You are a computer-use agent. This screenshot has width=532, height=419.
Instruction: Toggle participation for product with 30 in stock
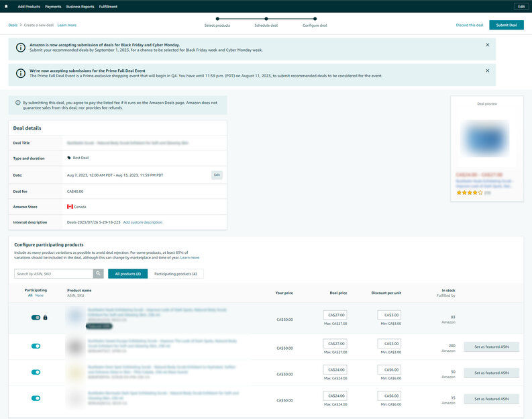36,372
